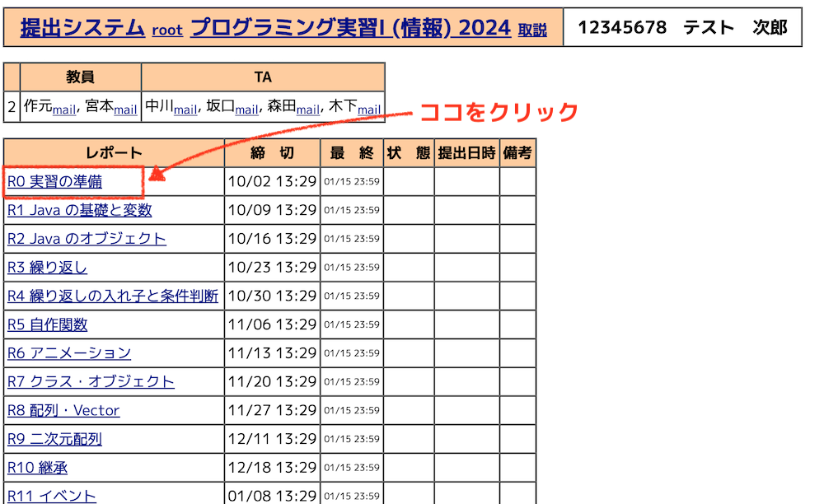
Task: Open R4 繰り返しの入れ子と条件判断 report
Action: pos(113,296)
